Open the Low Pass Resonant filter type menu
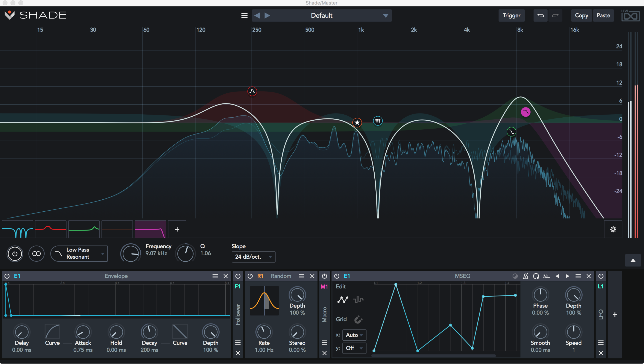The width and height of the screenshot is (644, 364). [x=79, y=253]
